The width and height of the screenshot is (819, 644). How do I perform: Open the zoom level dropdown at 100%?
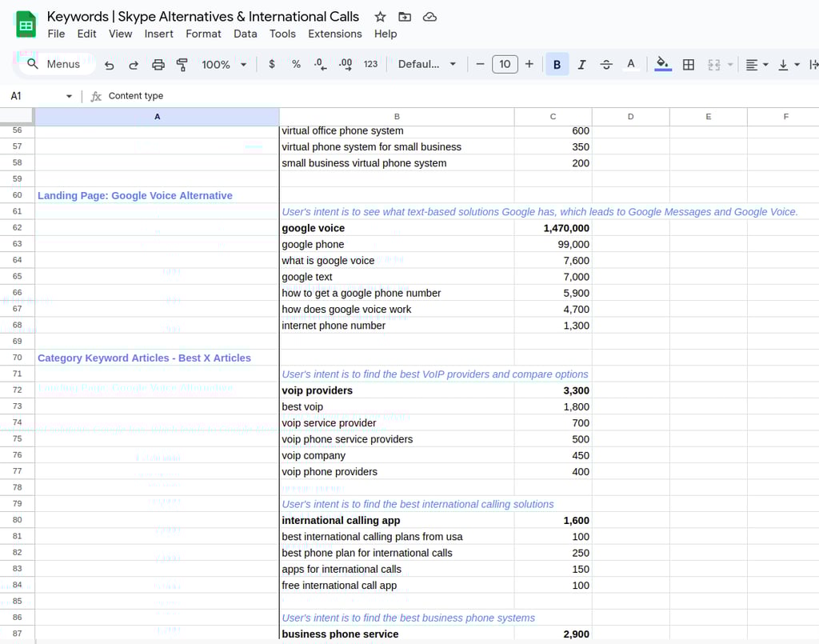(x=224, y=65)
